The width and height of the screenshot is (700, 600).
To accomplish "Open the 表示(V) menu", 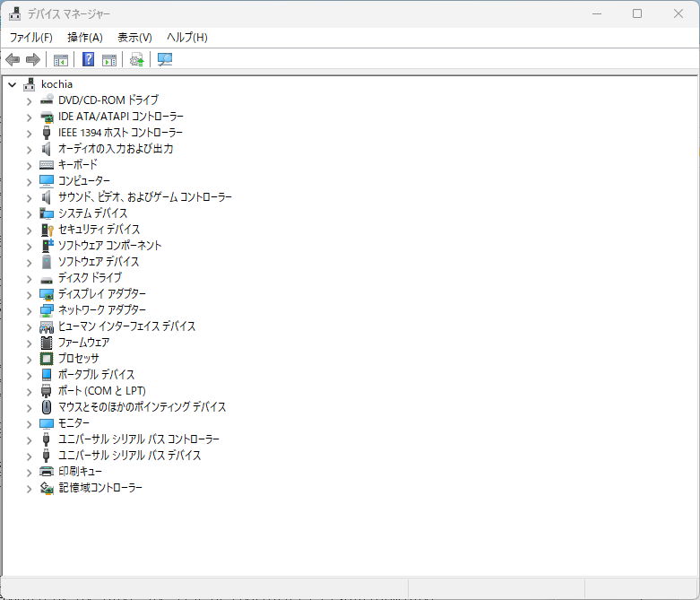I will (134, 38).
